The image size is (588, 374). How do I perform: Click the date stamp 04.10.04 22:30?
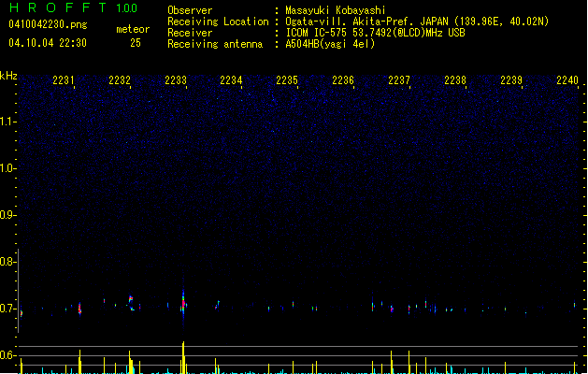(x=48, y=43)
